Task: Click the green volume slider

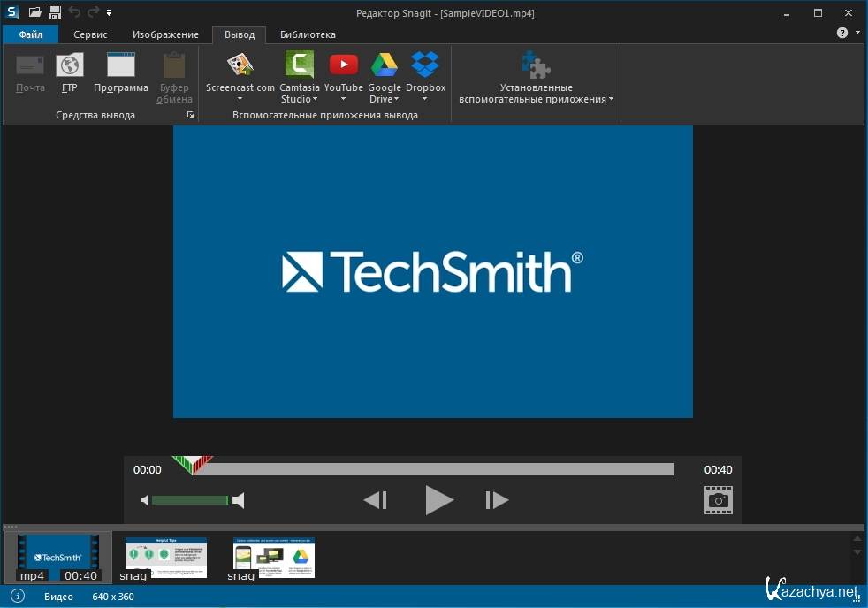Action: click(189, 501)
